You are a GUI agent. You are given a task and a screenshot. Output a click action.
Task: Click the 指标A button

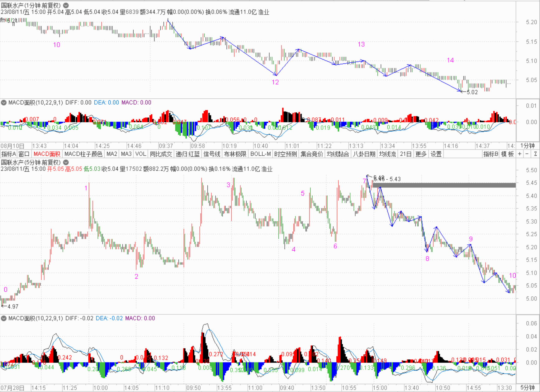pyautogui.click(x=8, y=154)
